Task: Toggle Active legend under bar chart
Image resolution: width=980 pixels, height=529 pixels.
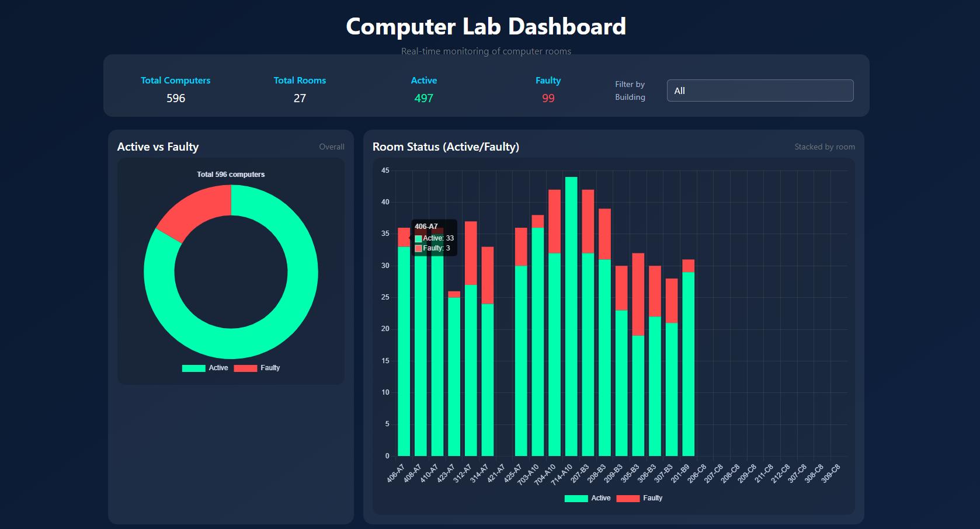Action: (x=588, y=498)
